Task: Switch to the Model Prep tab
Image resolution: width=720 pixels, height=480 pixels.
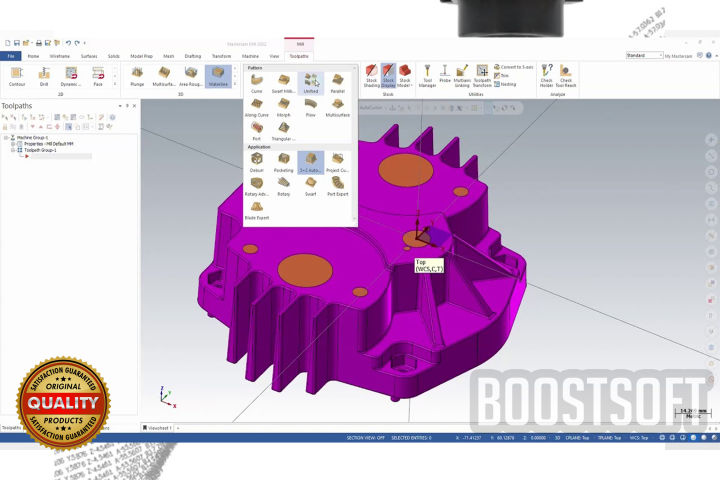Action: [x=141, y=56]
